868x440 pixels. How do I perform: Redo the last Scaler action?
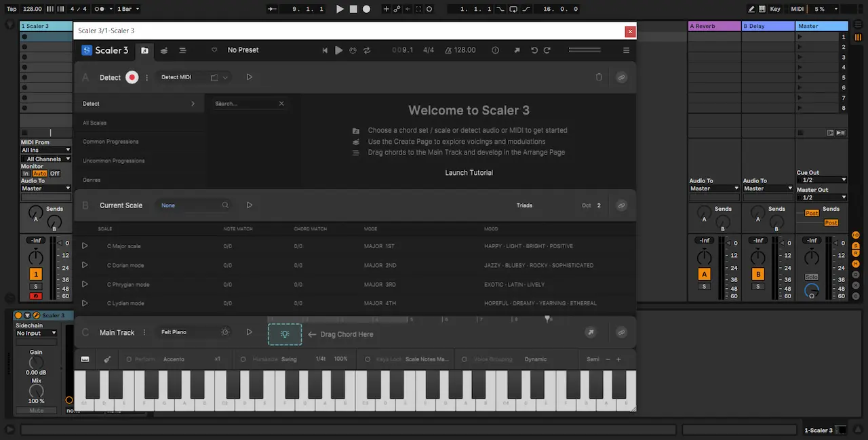click(x=547, y=50)
